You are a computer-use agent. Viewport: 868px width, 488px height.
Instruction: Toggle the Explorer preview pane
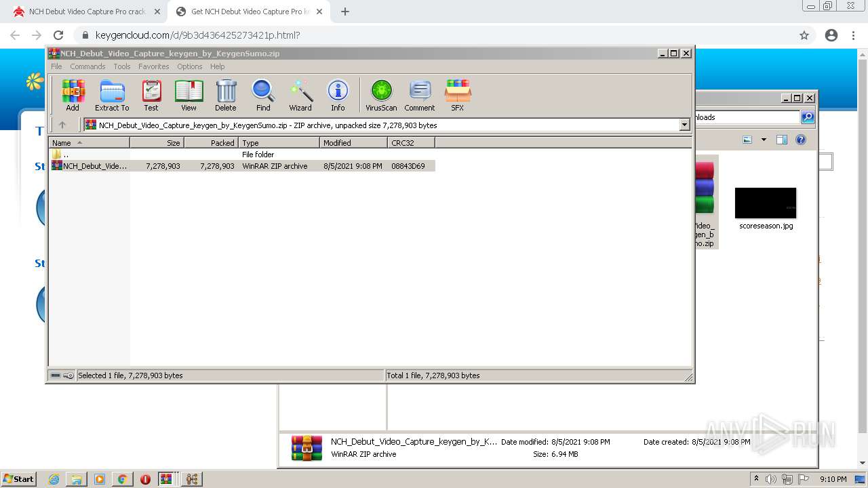point(782,140)
